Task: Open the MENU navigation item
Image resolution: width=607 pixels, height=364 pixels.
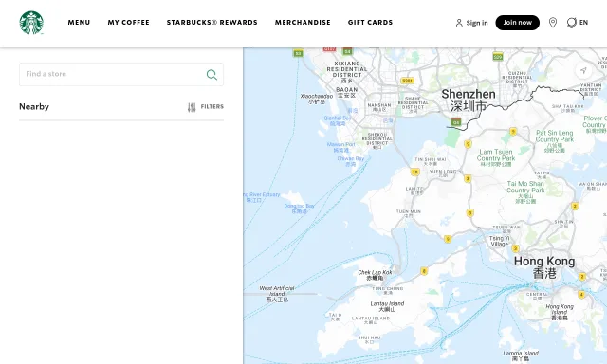Action: tap(79, 23)
